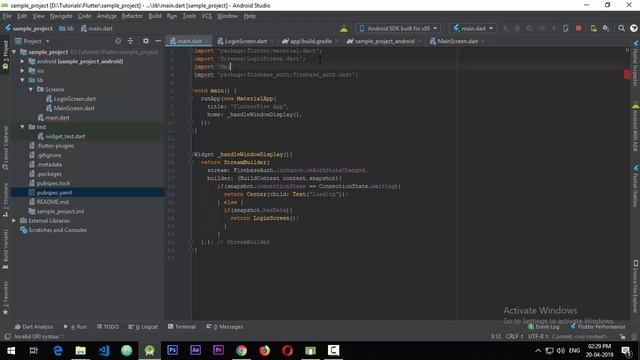The image size is (640, 360).
Task: Expand External Libraries node
Action: tap(14, 221)
